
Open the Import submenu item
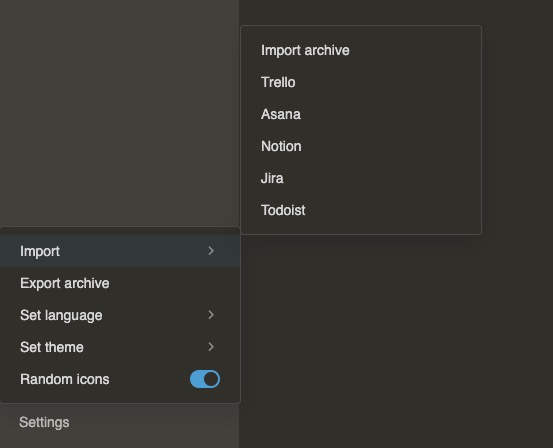(120, 251)
